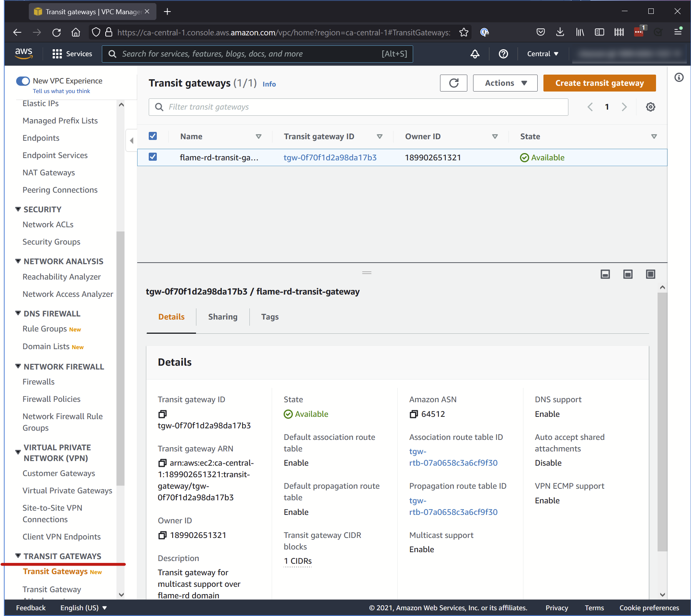
Task: Uncheck the flame-rd-transit-gateway row checkbox
Action: pos(153,157)
